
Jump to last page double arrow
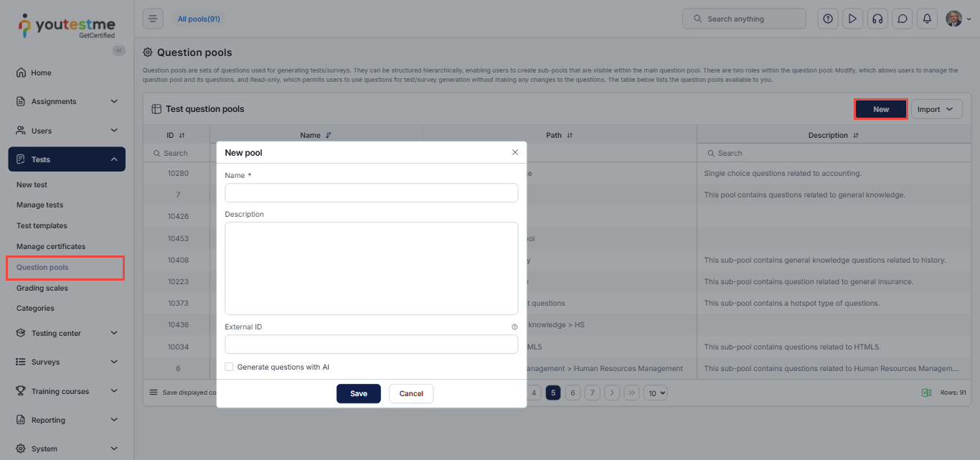[x=631, y=393]
